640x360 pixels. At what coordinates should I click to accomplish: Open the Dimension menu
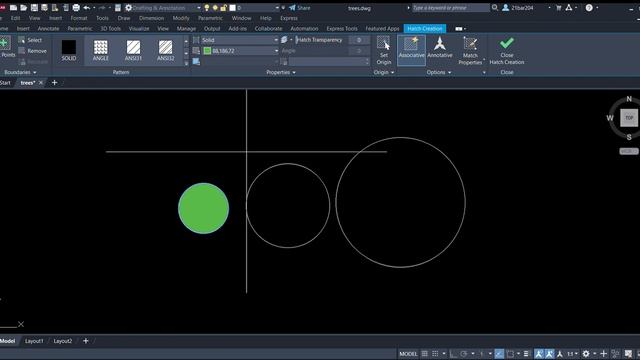coord(151,18)
